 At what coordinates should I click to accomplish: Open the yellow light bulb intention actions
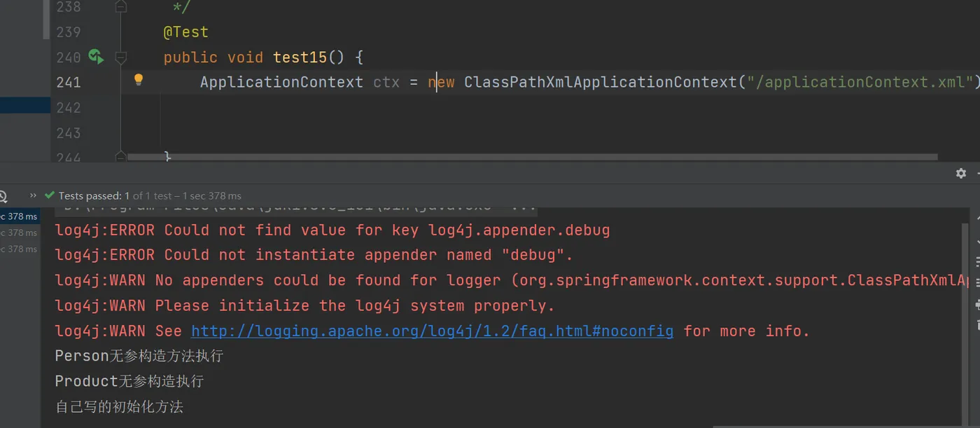139,80
